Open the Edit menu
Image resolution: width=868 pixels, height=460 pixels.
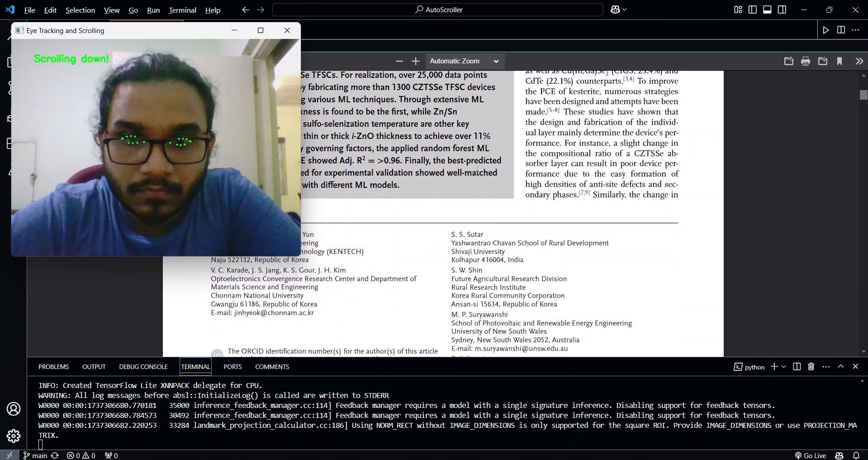click(x=50, y=10)
